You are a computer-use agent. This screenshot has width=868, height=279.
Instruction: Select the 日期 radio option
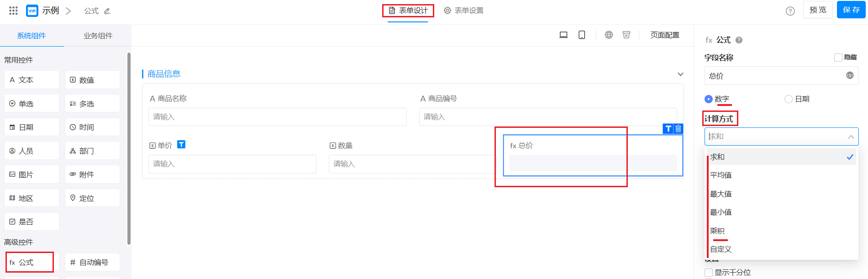pyautogui.click(x=788, y=99)
